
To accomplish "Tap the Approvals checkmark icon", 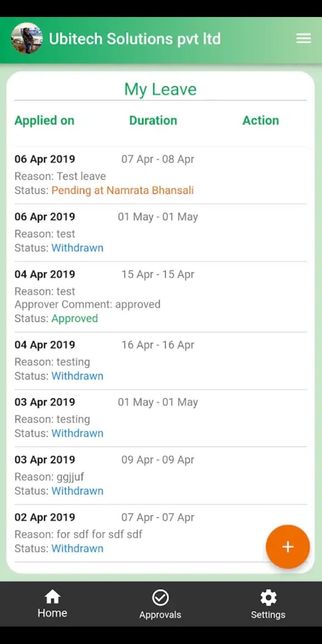I will pyautogui.click(x=160, y=597).
